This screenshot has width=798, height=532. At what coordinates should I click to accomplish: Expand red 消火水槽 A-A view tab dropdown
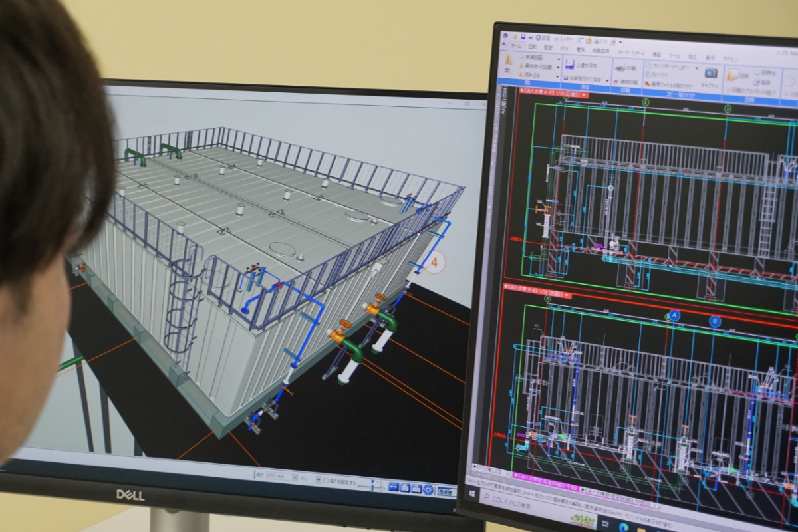click(584, 94)
